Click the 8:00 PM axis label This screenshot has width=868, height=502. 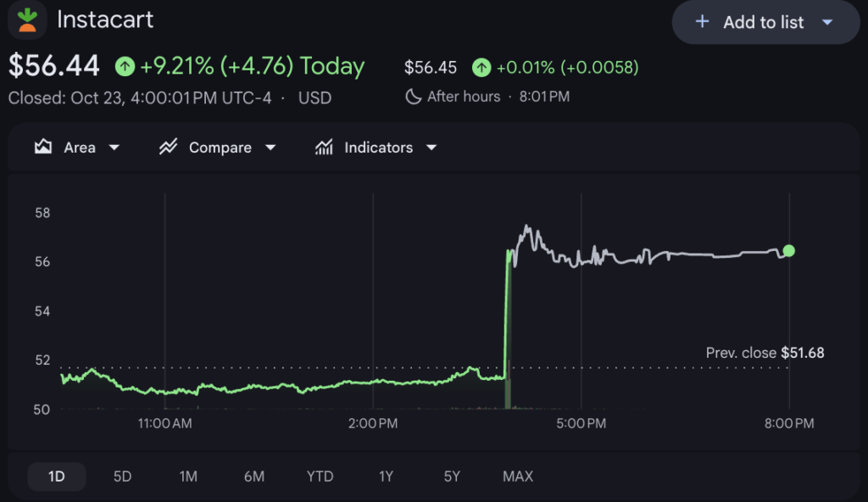coord(789,424)
